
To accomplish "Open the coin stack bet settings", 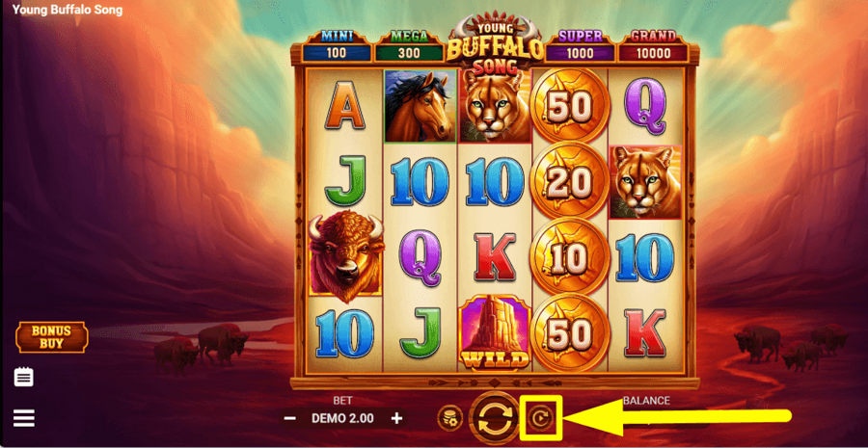I will pyautogui.click(x=449, y=418).
